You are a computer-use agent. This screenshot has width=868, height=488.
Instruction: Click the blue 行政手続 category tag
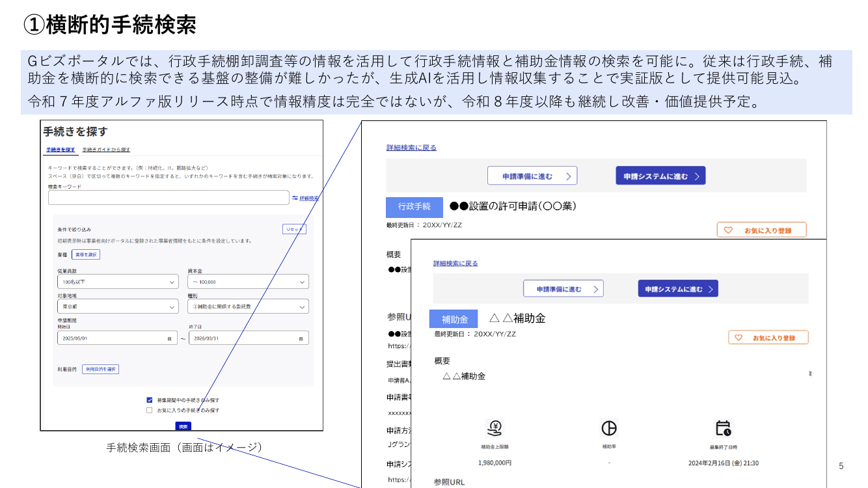click(414, 207)
